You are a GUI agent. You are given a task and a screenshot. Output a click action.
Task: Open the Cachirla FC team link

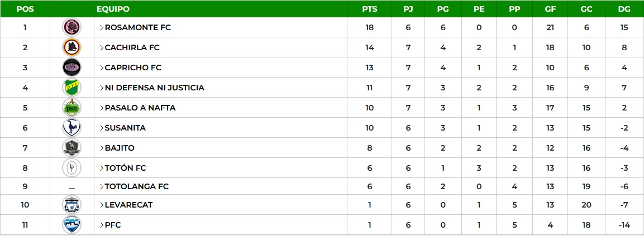[x=132, y=47]
